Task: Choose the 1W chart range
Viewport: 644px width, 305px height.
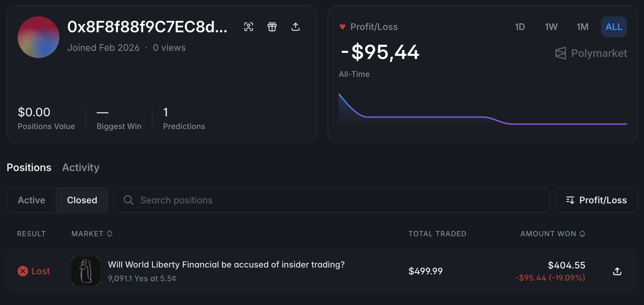Action: [551, 27]
